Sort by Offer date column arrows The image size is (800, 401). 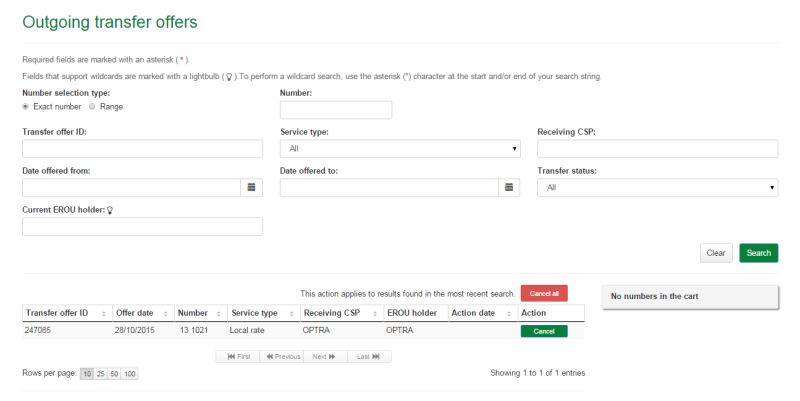click(x=165, y=313)
